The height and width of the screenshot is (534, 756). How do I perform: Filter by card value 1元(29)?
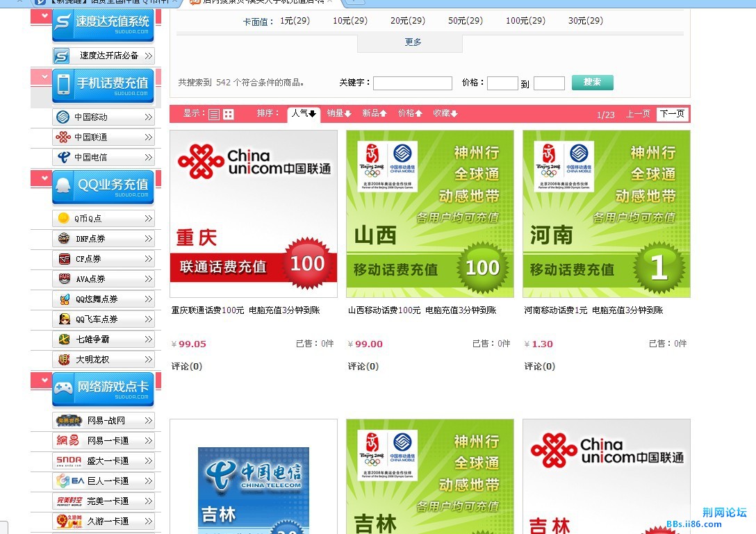click(x=295, y=21)
